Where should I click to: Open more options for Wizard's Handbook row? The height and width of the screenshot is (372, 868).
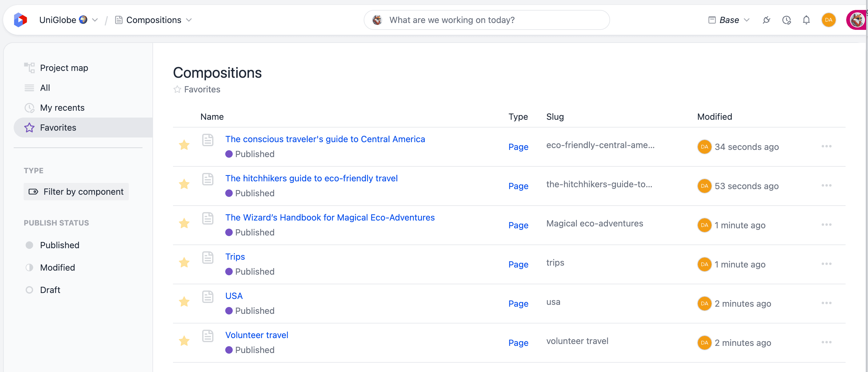[x=826, y=225]
